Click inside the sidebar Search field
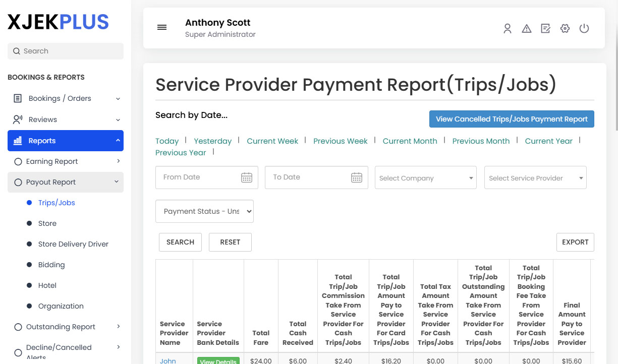618x364 pixels. pyautogui.click(x=65, y=51)
